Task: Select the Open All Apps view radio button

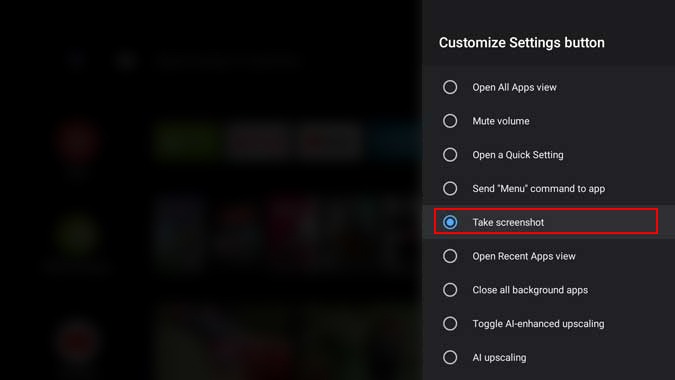Action: tap(450, 87)
